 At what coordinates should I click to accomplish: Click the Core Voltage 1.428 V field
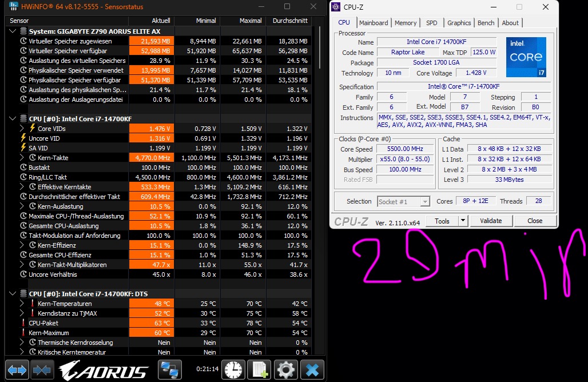[476, 73]
